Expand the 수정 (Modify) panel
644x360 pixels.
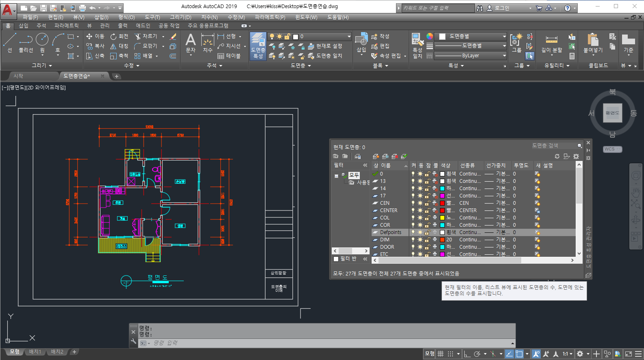(131, 65)
